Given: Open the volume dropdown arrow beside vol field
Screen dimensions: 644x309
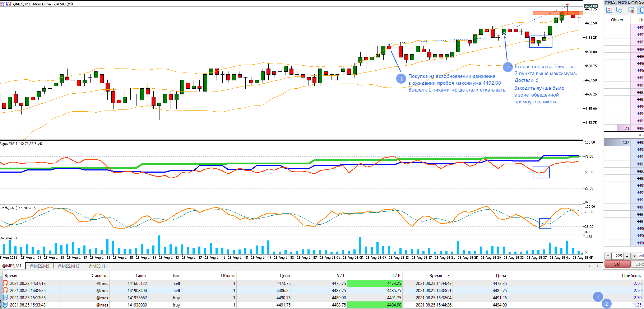Looking at the screenshot, I should [x=635, y=256].
